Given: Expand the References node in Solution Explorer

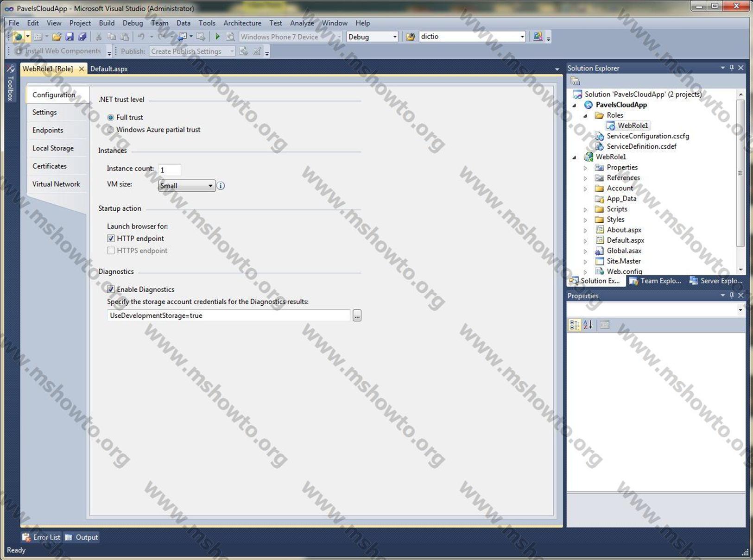Looking at the screenshot, I should point(585,178).
